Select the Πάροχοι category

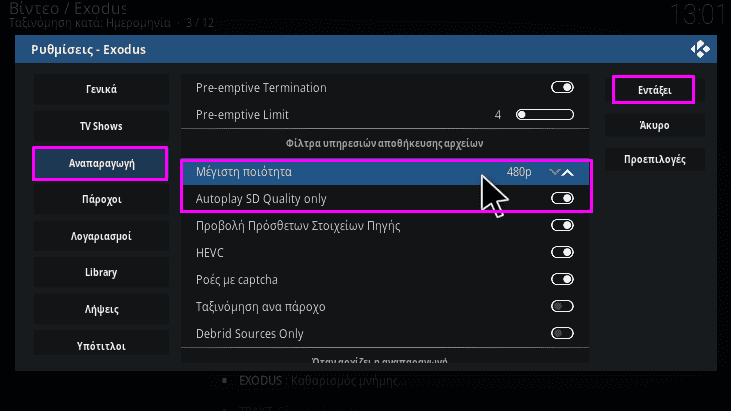click(101, 199)
